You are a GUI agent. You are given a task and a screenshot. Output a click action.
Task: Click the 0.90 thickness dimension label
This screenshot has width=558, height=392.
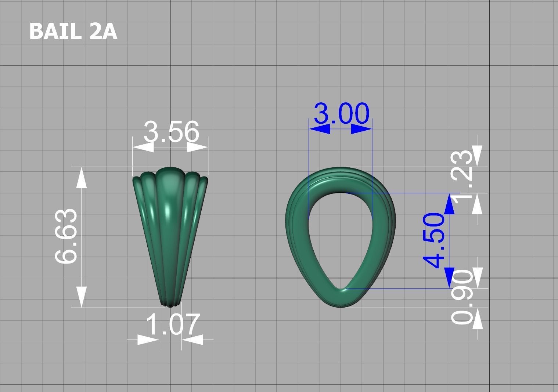(462, 297)
